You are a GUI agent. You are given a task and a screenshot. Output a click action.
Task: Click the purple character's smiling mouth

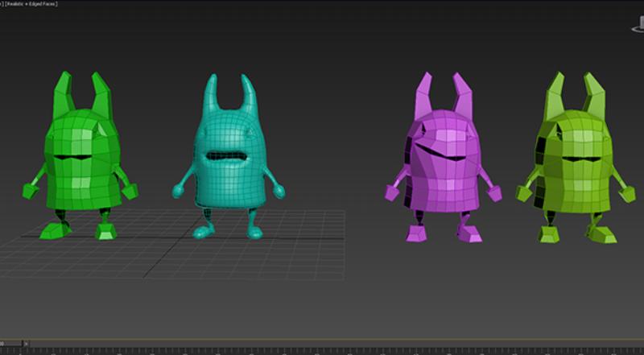(441, 153)
